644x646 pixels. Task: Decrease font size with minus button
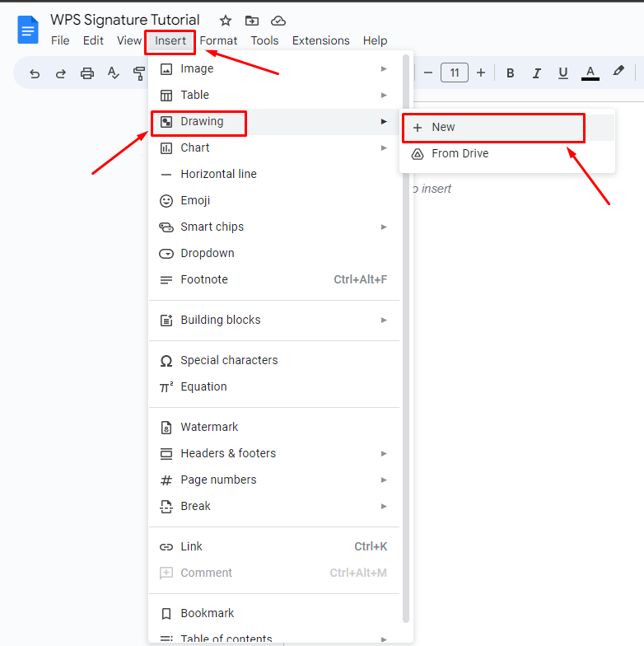[x=428, y=73]
